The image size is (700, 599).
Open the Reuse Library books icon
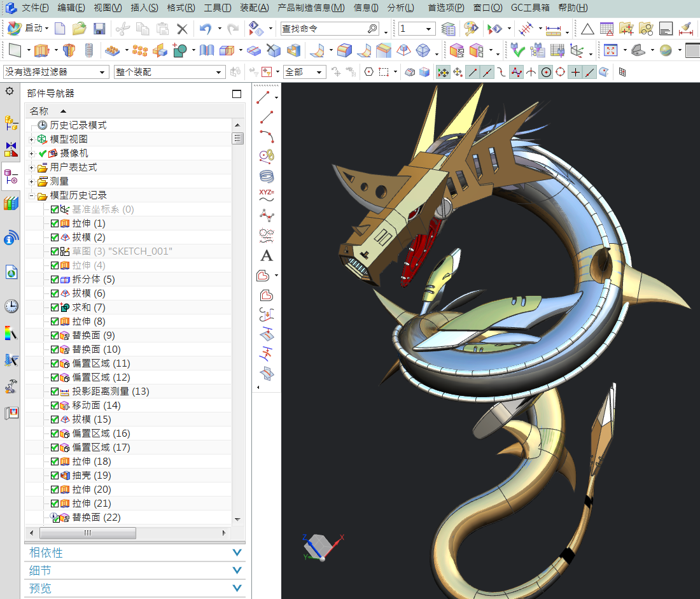pos(11,204)
